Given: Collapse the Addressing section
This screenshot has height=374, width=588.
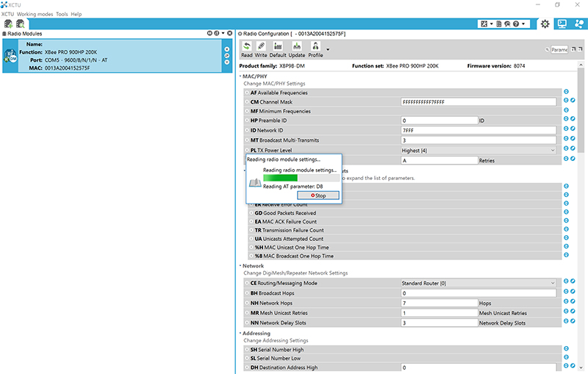Looking at the screenshot, I should pyautogui.click(x=240, y=333).
